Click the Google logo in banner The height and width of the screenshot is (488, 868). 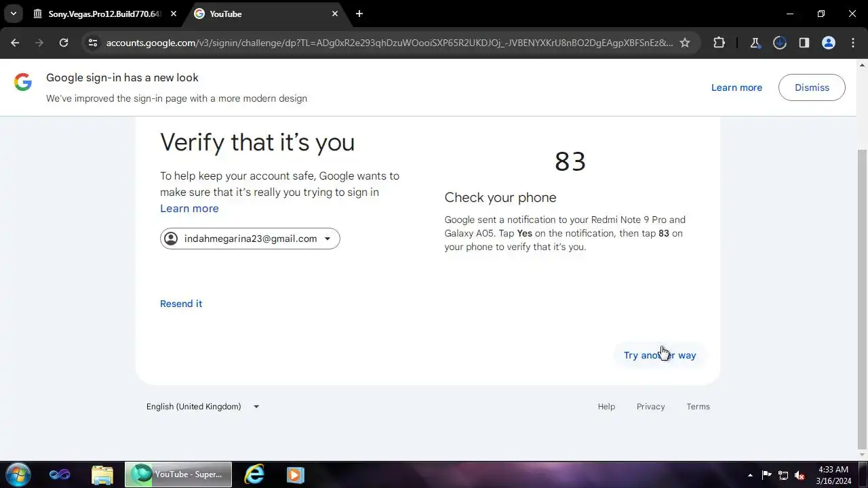click(x=23, y=83)
